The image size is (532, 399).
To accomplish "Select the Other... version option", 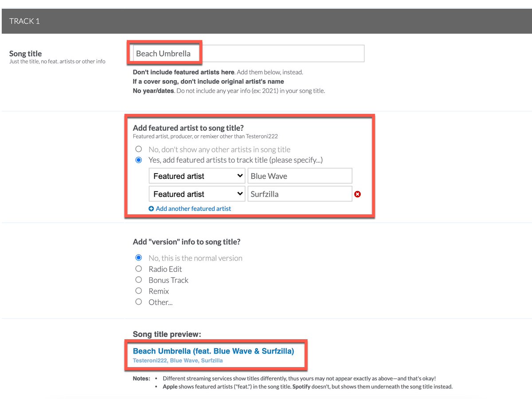I will [139, 302].
